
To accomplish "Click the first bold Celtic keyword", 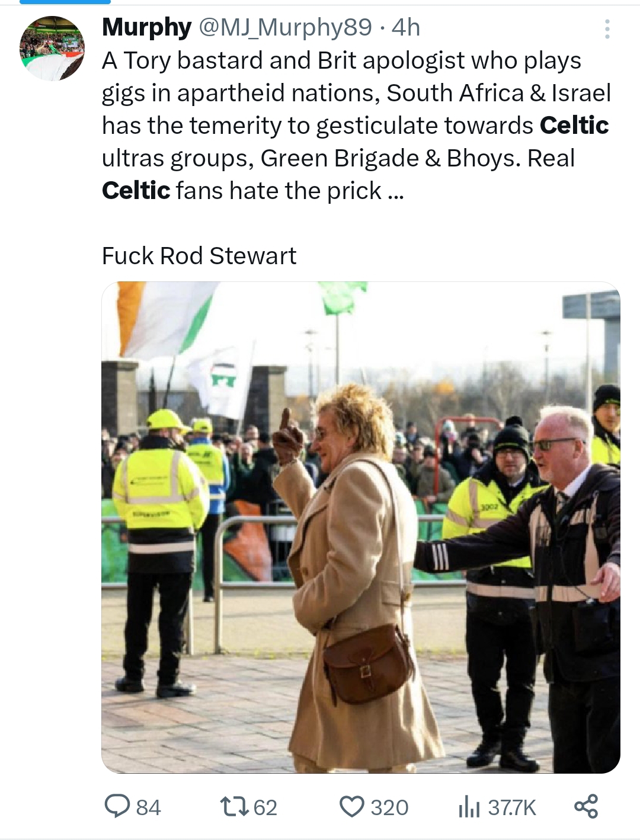I will [574, 125].
